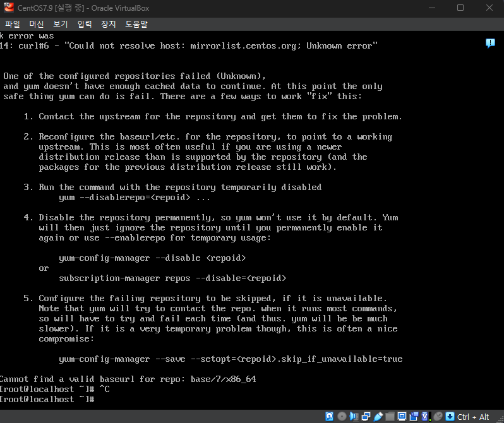
Task: Open the 장치 menu
Action: 109,24
